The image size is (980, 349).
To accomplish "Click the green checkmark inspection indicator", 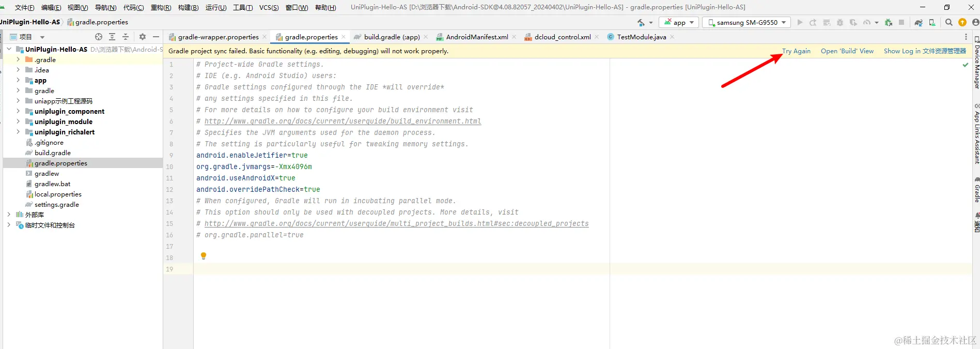I will click(x=966, y=65).
